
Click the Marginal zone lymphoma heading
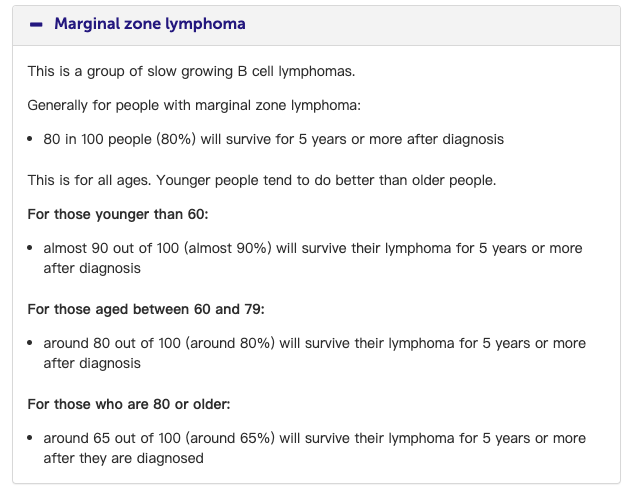click(x=150, y=24)
